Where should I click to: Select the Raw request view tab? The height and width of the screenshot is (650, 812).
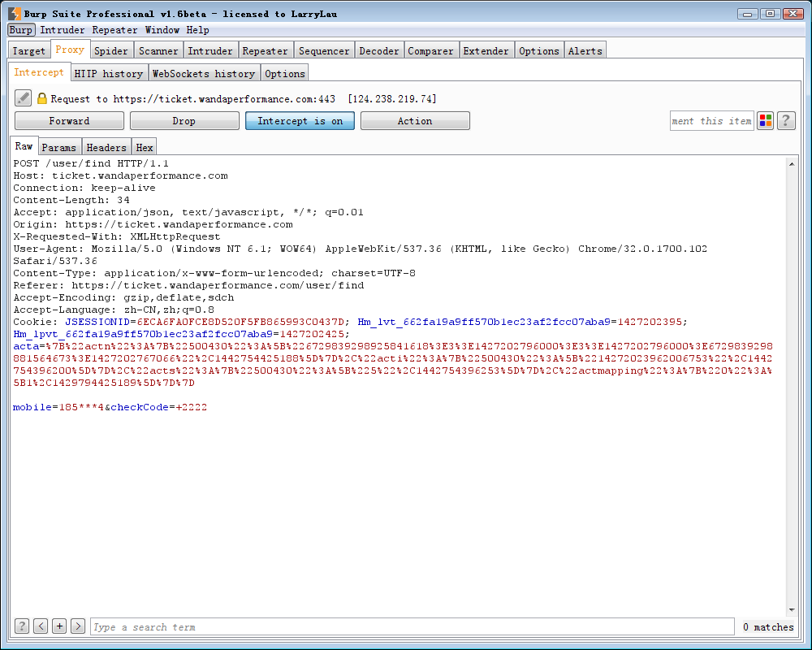[24, 146]
